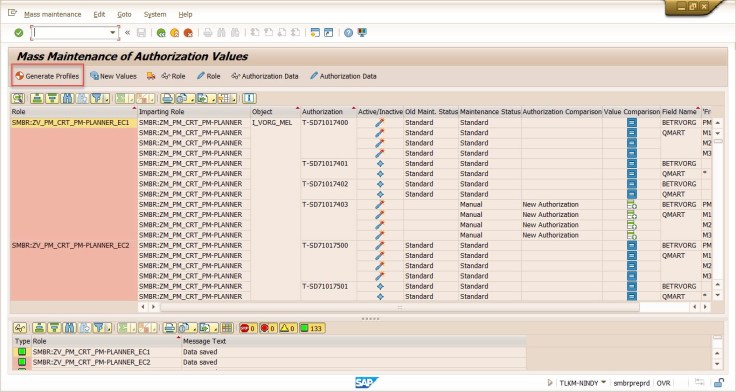The height and width of the screenshot is (392, 736).
Task: Click the Imparting Role column header
Action: pyautogui.click(x=194, y=112)
